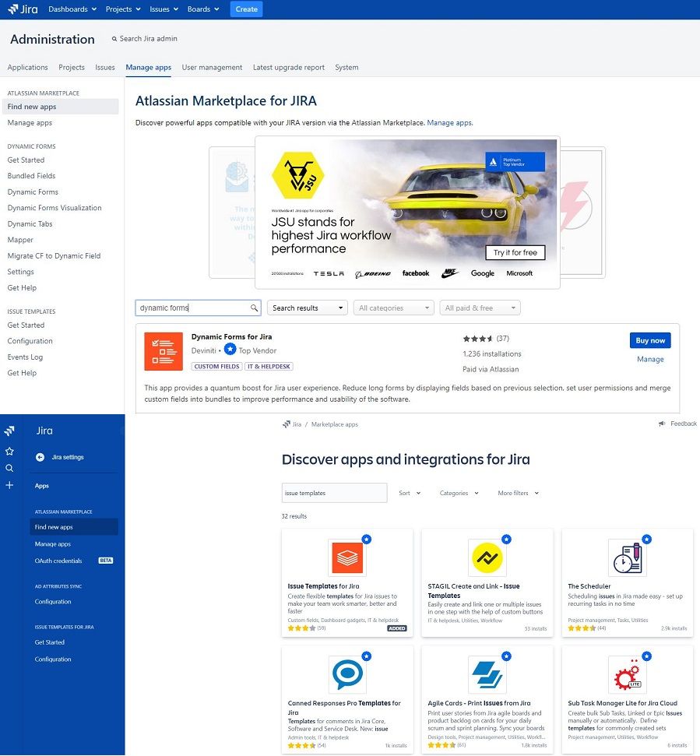
Task: Select Find new apps in the blue sidebar
Action: point(74,527)
